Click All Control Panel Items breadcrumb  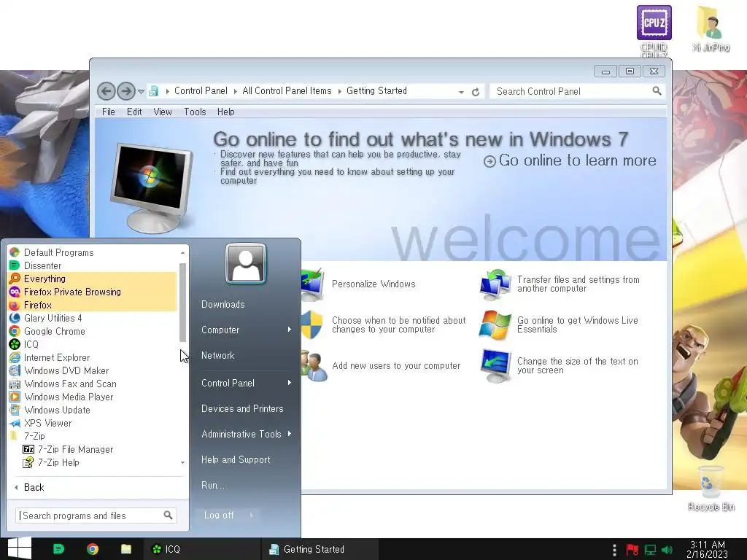pyautogui.click(x=287, y=91)
